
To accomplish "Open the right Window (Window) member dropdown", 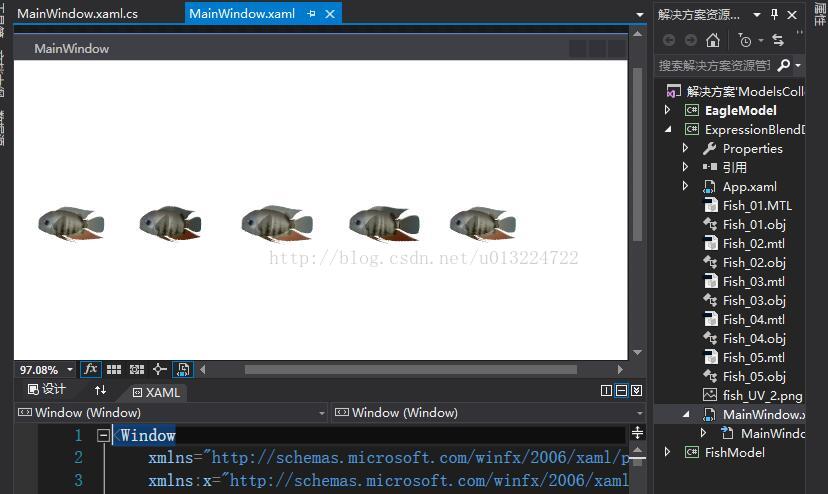I will click(x=639, y=413).
